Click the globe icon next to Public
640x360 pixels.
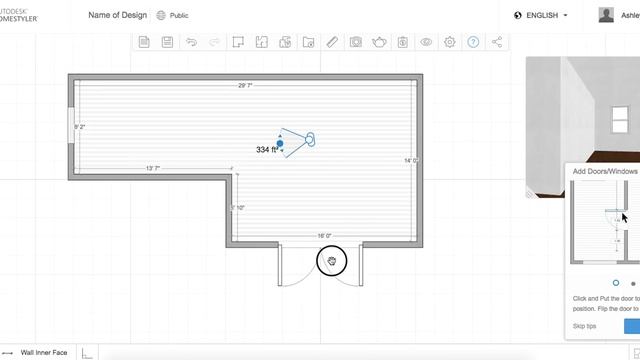tap(161, 16)
